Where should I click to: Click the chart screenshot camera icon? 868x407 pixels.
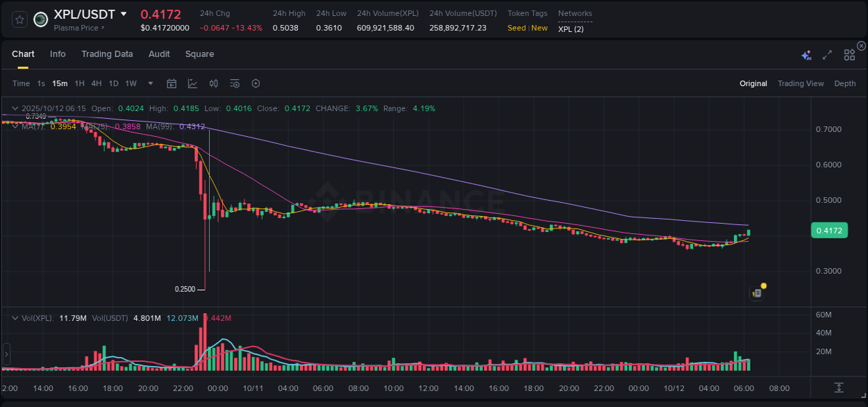coord(756,292)
